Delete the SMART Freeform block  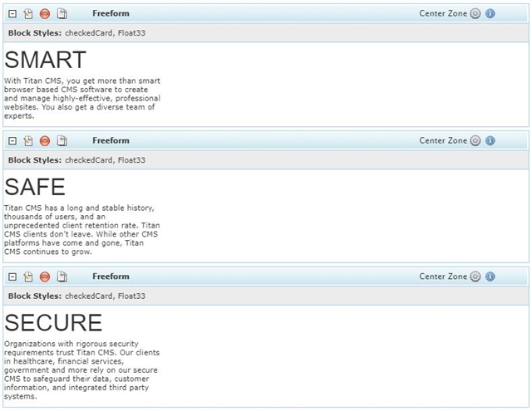coord(45,13)
